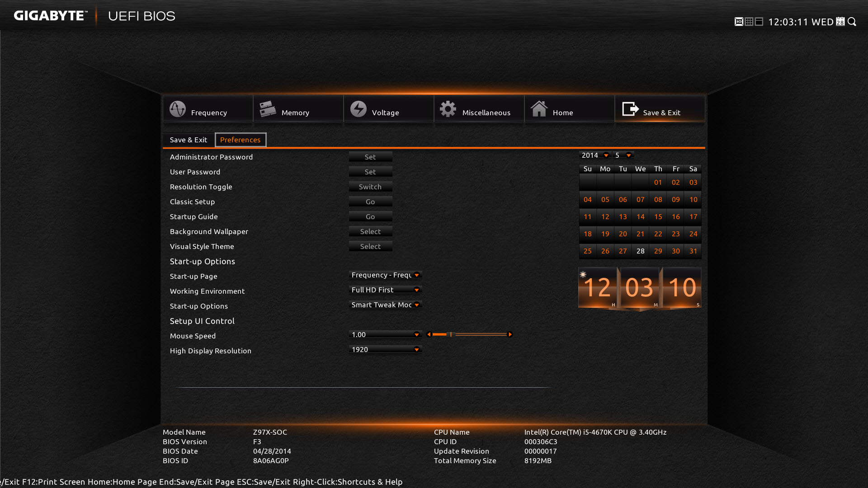Click the 'Working Environment' label
The width and height of the screenshot is (868, 488).
click(x=207, y=291)
